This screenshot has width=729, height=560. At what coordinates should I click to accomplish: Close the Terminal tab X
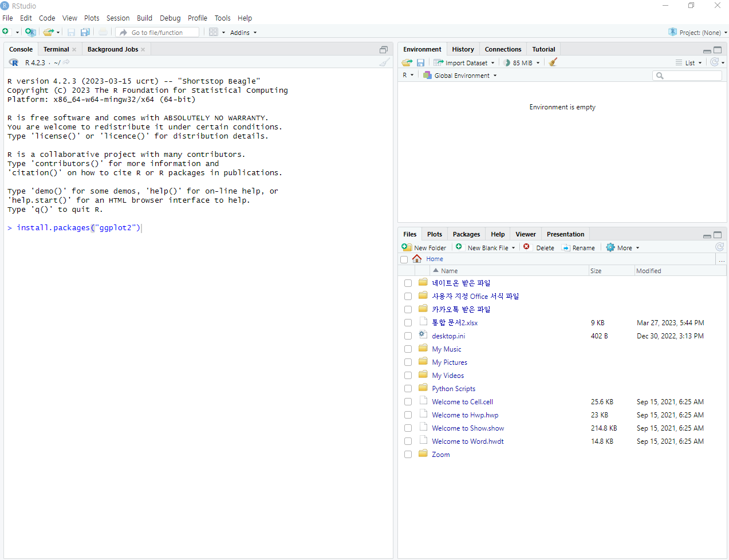(74, 49)
